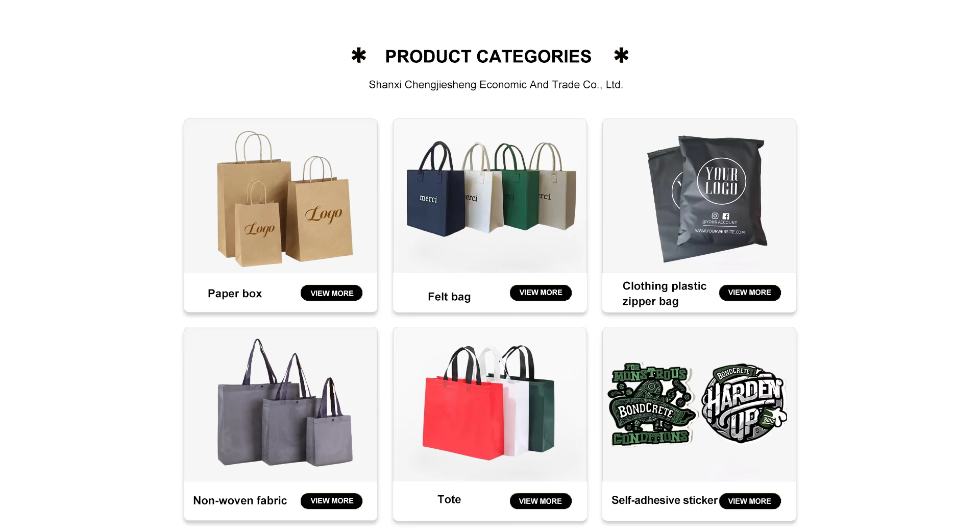Select the black zipper bag product image
Image resolution: width=980 pixels, height=531 pixels.
tap(699, 196)
